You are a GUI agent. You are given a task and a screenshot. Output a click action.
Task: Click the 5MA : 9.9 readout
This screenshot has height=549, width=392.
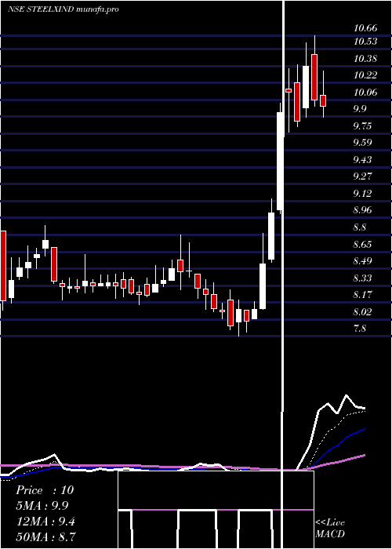(x=42, y=505)
